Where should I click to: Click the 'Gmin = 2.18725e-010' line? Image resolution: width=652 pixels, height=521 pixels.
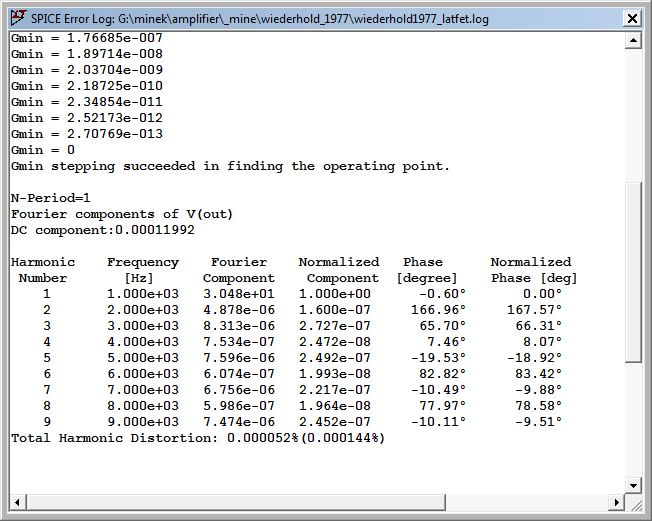[x=87, y=86]
